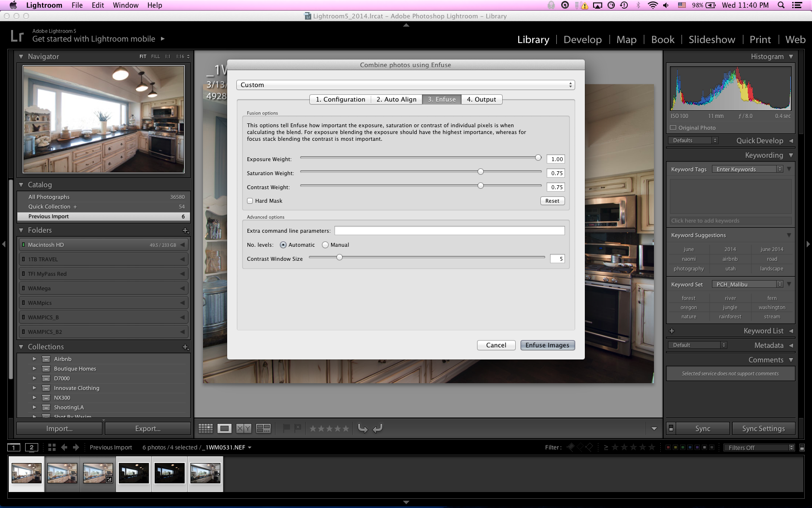Open the Enter Keywords dropdown
812x508 pixels.
coord(747,169)
